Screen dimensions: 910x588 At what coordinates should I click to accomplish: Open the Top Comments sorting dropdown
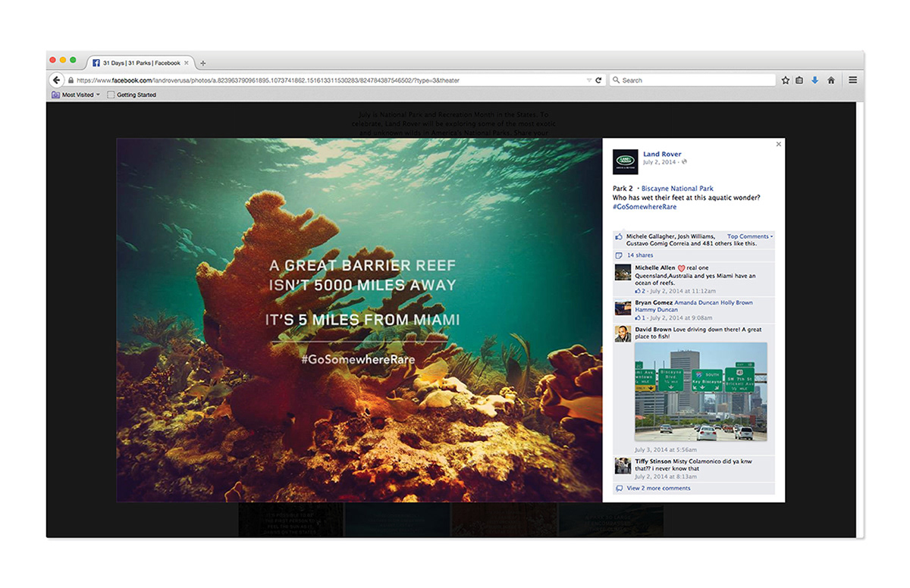(x=750, y=236)
